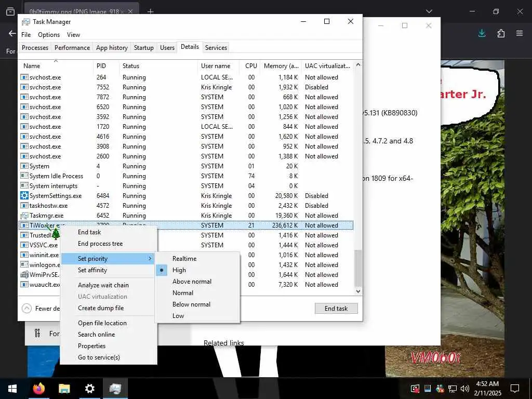Click the red security tray icon

coord(415,389)
